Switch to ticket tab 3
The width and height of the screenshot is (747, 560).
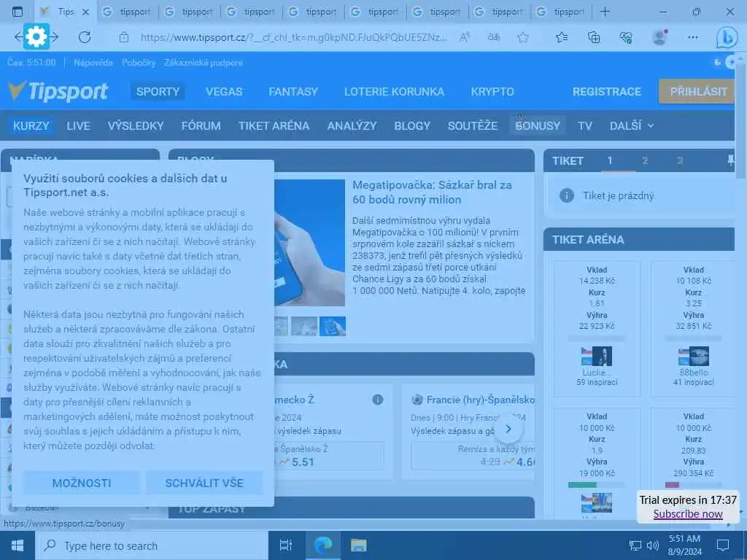pos(680,160)
